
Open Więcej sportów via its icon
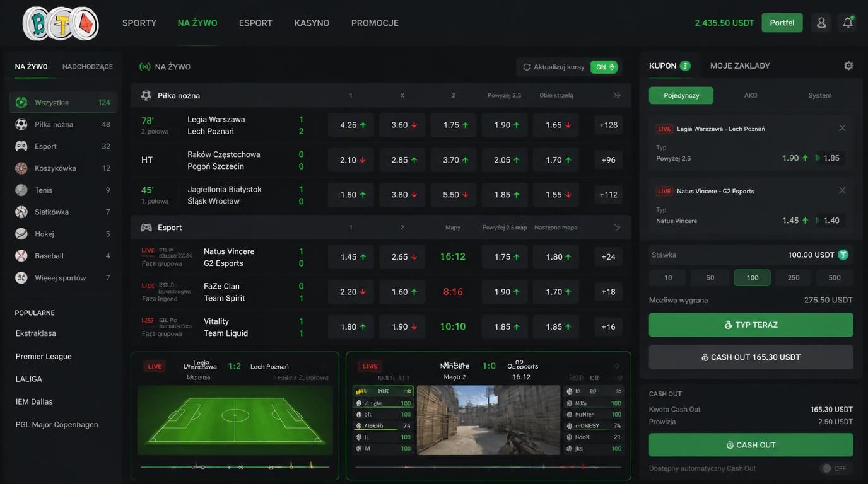click(21, 278)
